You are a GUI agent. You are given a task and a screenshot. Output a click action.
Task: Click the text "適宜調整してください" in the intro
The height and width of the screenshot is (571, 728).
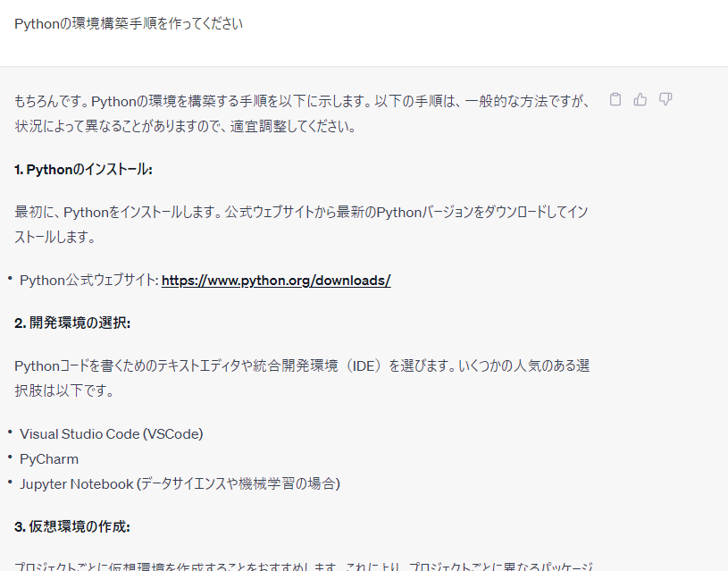[x=284, y=127]
